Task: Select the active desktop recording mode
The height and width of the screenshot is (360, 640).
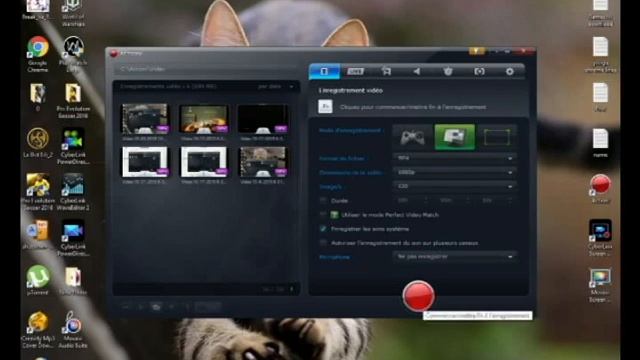Action: pos(455,138)
